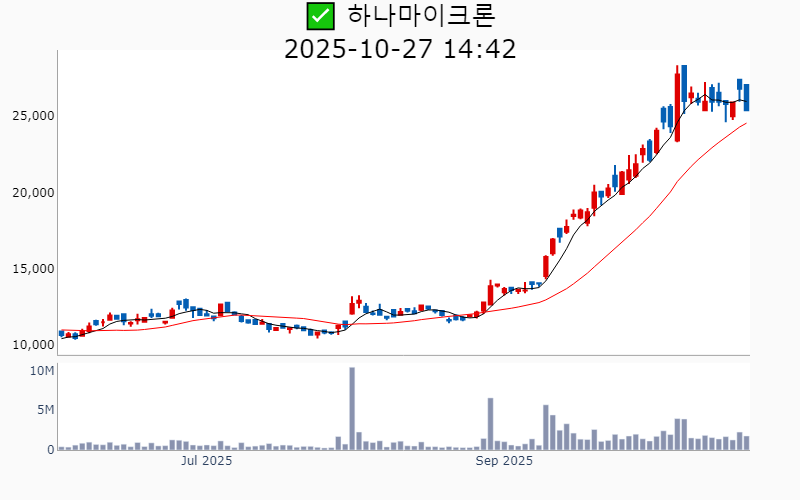Select the 20,000 price axis label
The height and width of the screenshot is (500, 800).
click(x=33, y=192)
